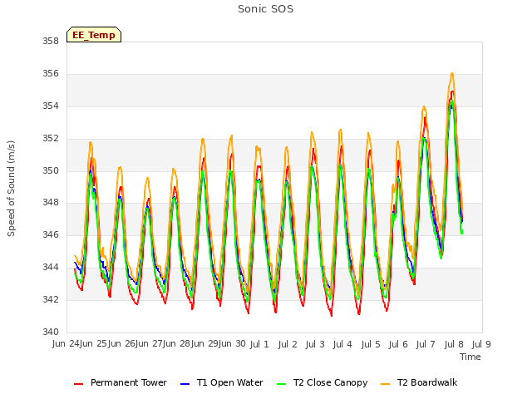532x399 pixels.
Task: Click the Jul 3 x-axis tick label
Action: point(315,344)
